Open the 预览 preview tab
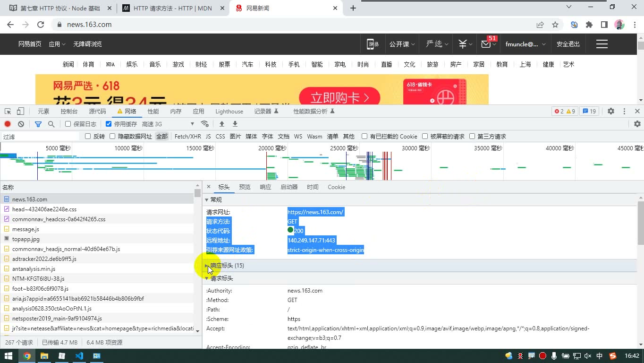The height and width of the screenshot is (363, 644). pos(245,187)
